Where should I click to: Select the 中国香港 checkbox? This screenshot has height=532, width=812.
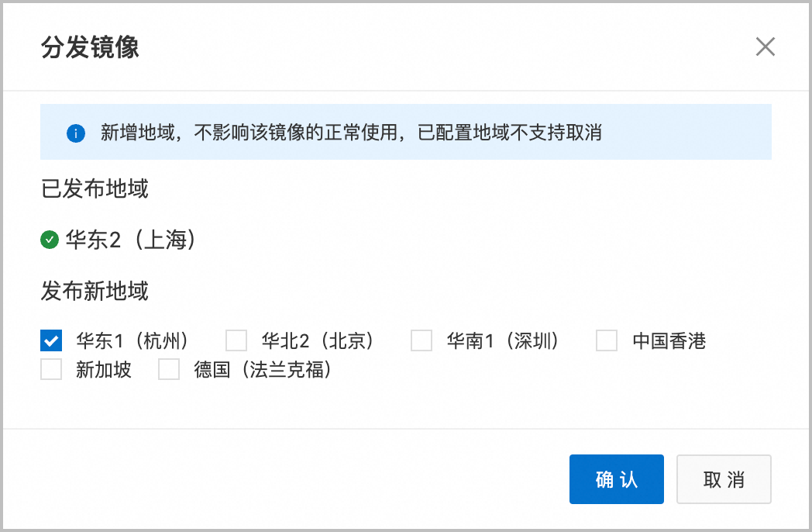click(x=607, y=340)
